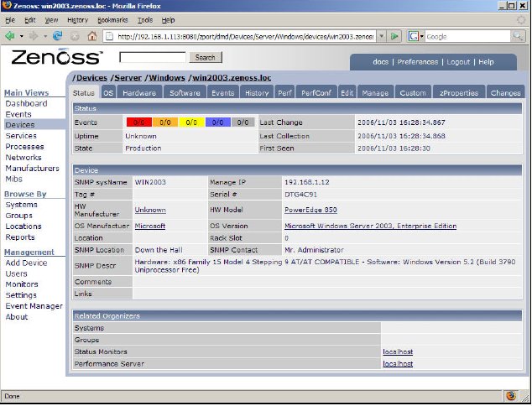Open the Back button history dropdown arrow
This screenshot has height=406, width=532.
21,36
